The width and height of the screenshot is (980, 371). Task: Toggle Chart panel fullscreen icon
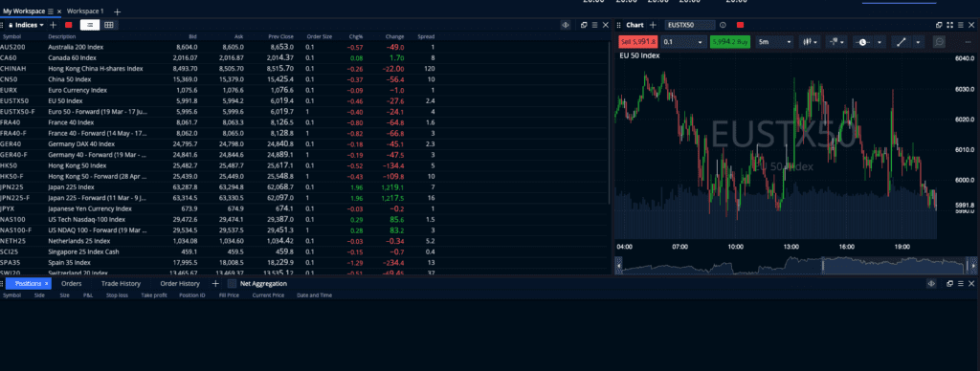950,25
